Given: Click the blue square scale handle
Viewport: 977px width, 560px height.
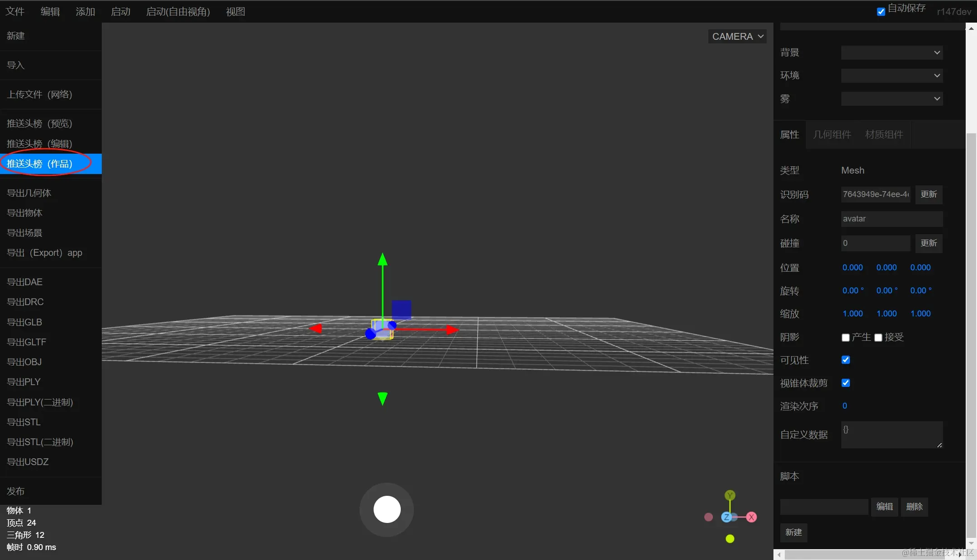Looking at the screenshot, I should (401, 309).
